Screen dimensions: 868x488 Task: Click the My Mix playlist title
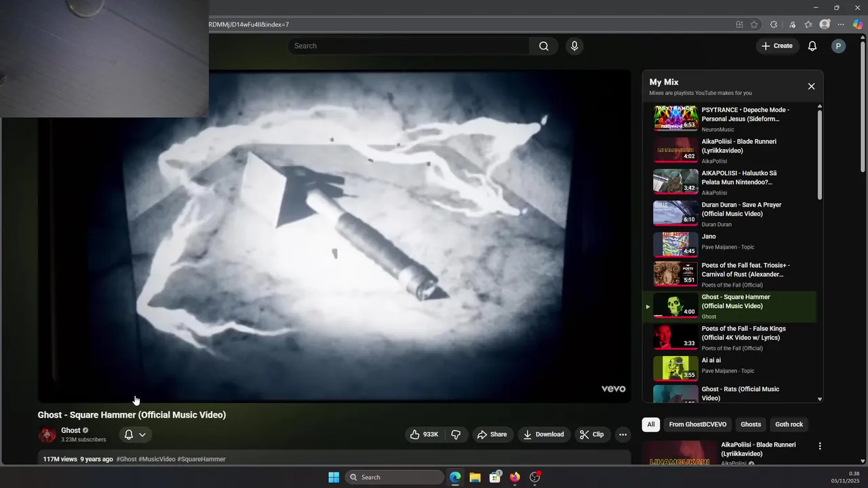pos(664,82)
